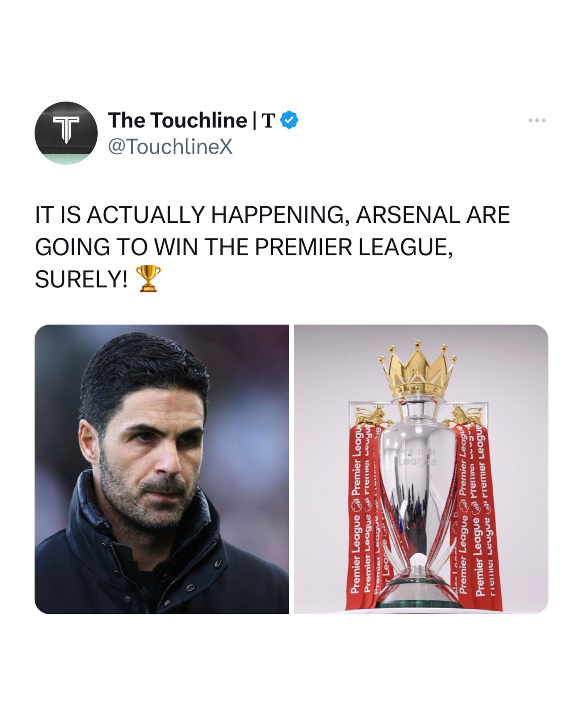
Task: Click the blue verified checkmark badge
Action: coord(289,120)
